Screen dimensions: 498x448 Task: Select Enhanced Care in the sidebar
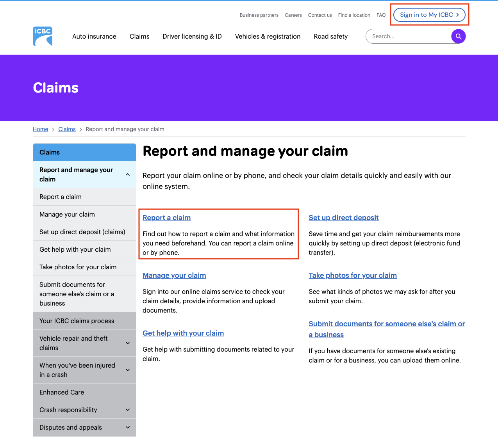[62, 392]
